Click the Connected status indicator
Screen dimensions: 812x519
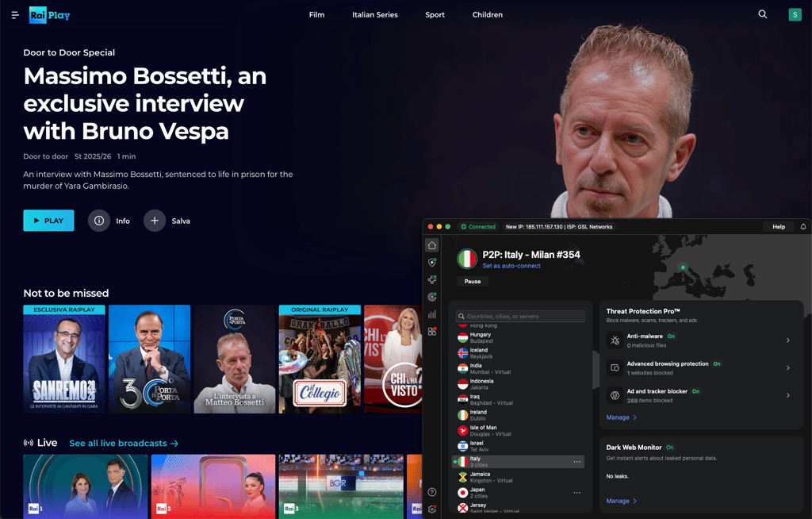pyautogui.click(x=478, y=227)
